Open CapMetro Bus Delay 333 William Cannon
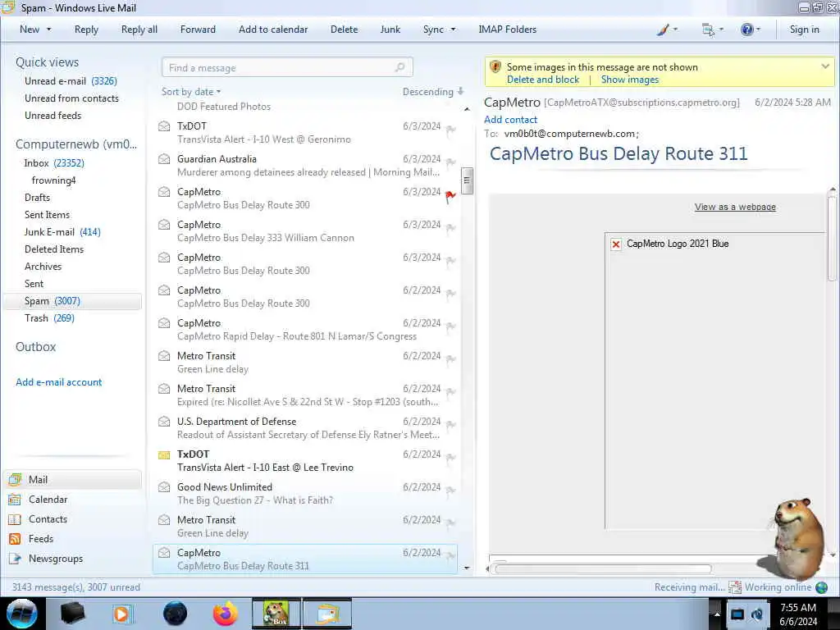 [305, 231]
